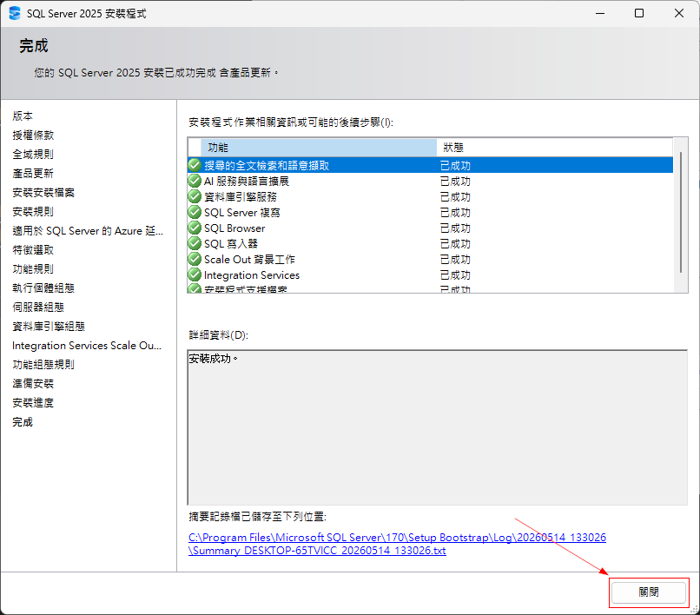Select the SQL Browser row

point(431,228)
